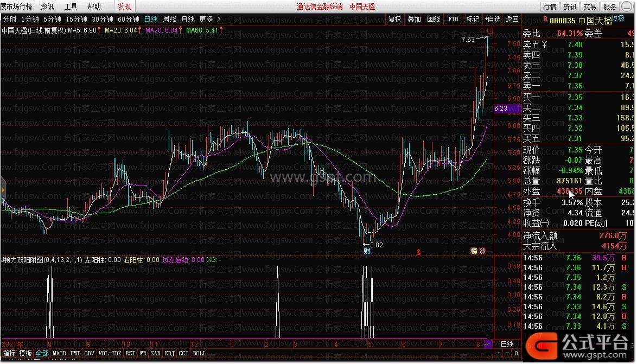Click the MA5: 6.90 legend label
637x364 pixels.
pyautogui.click(x=82, y=30)
